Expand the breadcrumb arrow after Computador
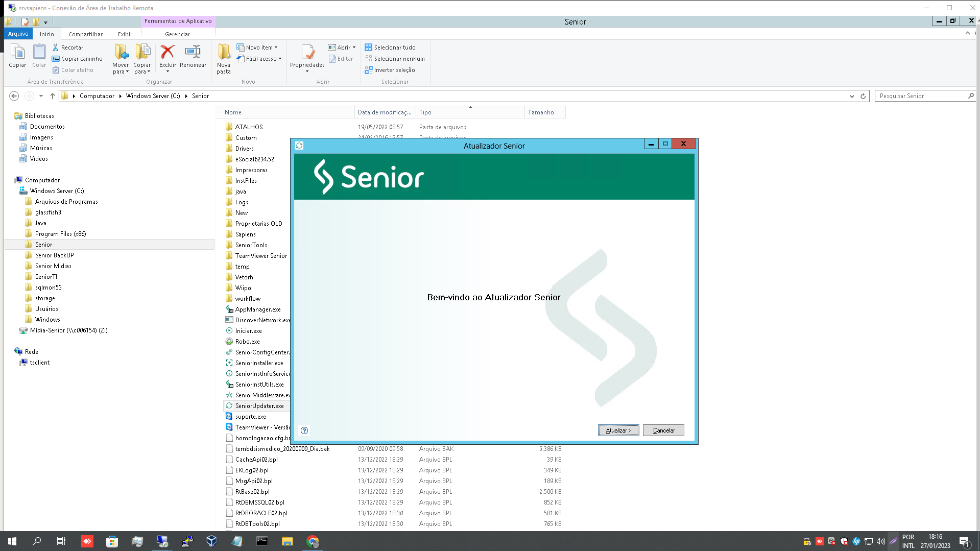This screenshot has height=551, width=980. pyautogui.click(x=121, y=96)
